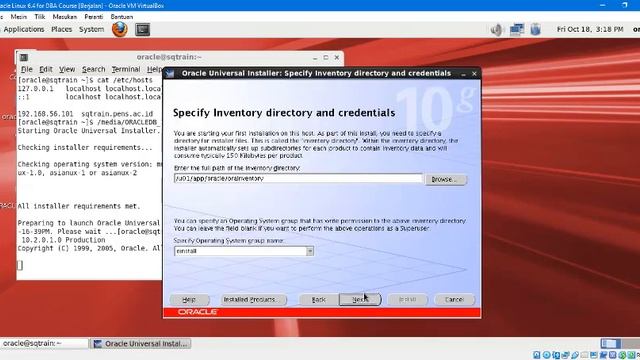Screen dimensions: 640x360
Task: Click the Browse button
Action: (x=445, y=179)
